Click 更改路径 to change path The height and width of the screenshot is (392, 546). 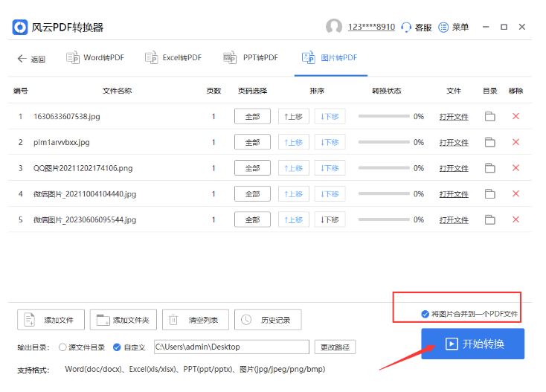[335, 347]
